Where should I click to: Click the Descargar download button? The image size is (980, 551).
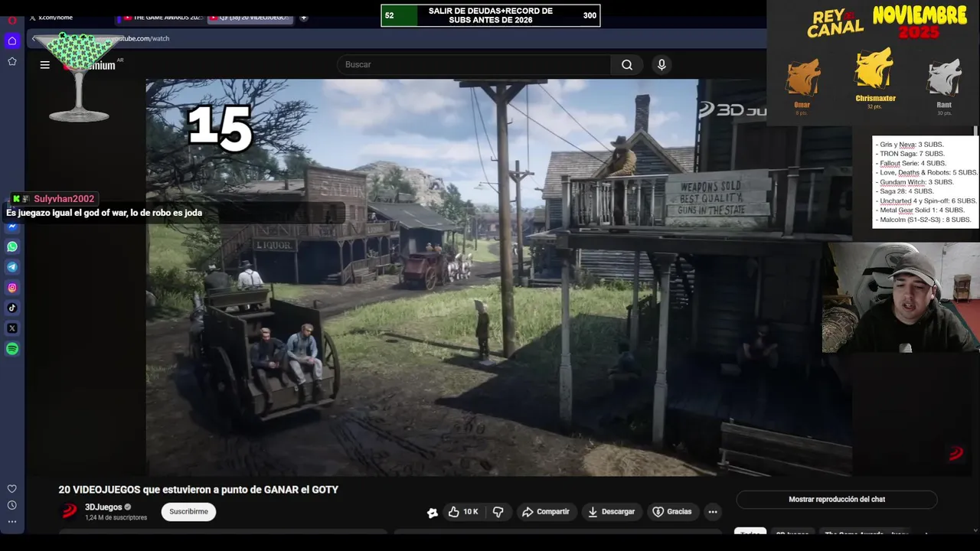click(611, 512)
